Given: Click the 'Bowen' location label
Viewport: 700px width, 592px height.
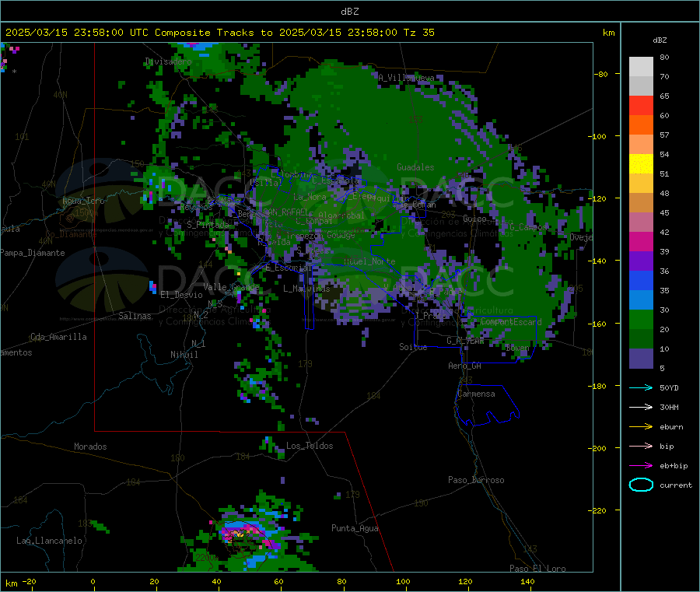Looking at the screenshot, I should (517, 347).
